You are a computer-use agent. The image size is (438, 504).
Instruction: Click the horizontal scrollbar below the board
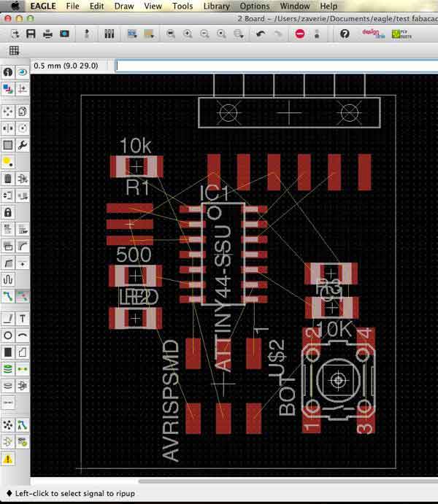click(x=288, y=481)
